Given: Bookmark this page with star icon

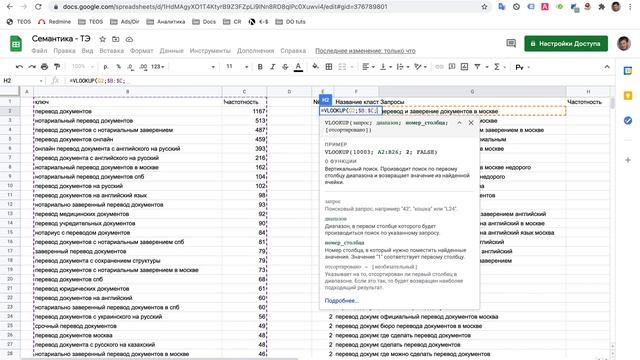Looking at the screenshot, I should click(484, 7).
